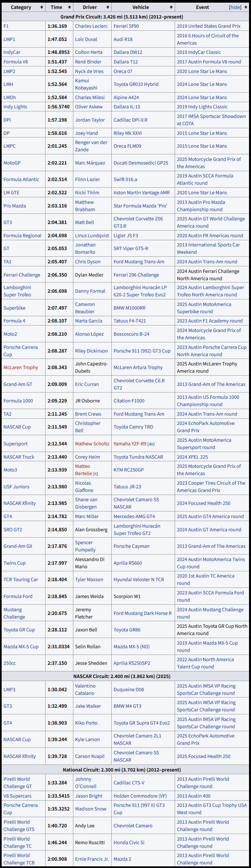Open Loïc Duval driver link
The height and width of the screenshot is (868, 251).
pyautogui.click(x=86, y=39)
